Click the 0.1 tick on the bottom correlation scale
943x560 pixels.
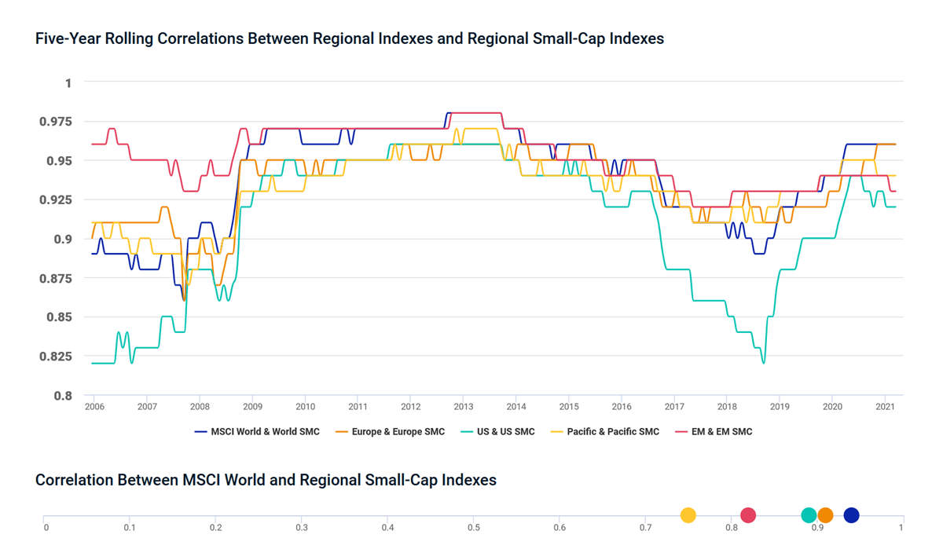(131, 528)
